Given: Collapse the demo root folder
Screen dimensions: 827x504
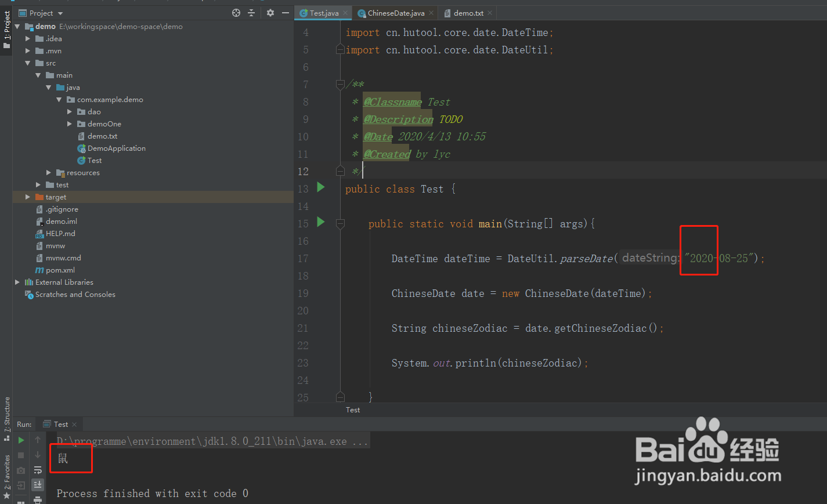Looking at the screenshot, I should 17,27.
